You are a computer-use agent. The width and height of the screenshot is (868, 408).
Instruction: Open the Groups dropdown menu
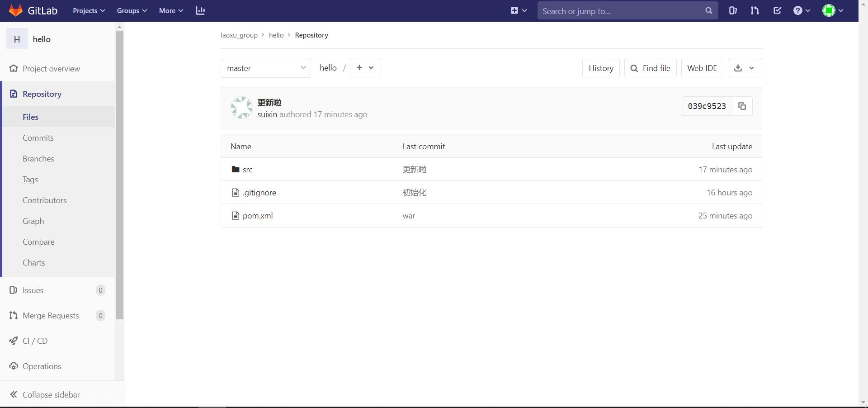coord(132,10)
